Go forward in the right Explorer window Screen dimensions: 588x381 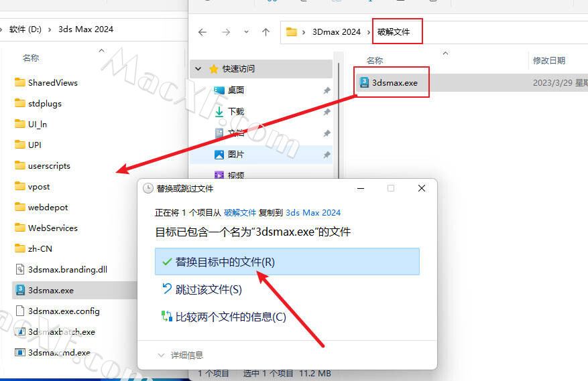click(226, 32)
